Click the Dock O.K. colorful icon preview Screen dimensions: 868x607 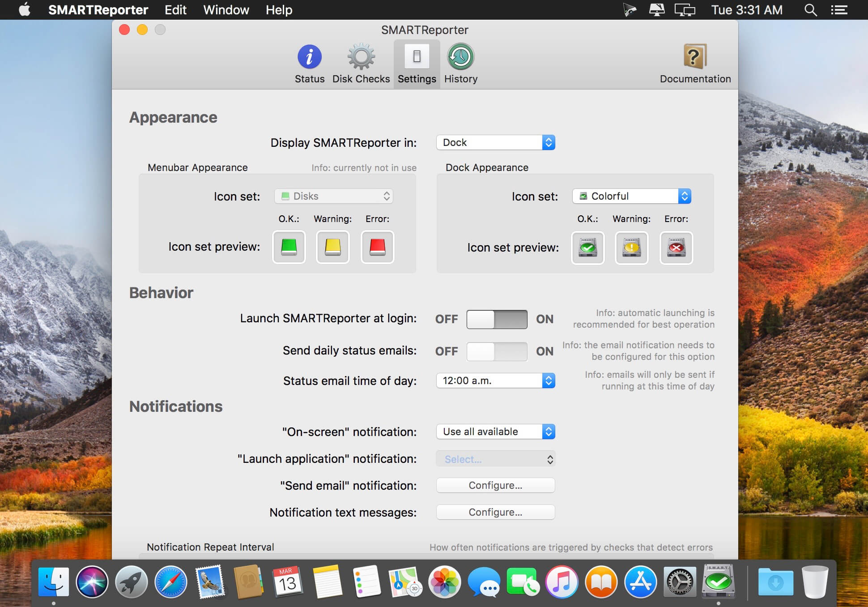(588, 248)
